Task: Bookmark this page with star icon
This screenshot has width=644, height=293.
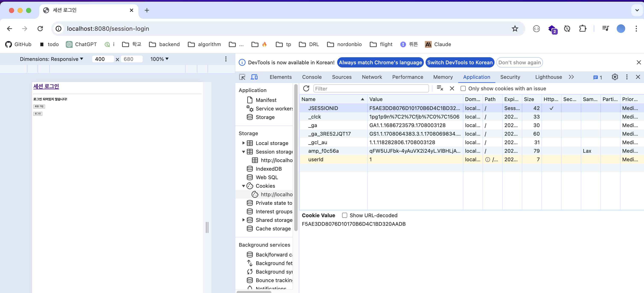Action: [515, 29]
